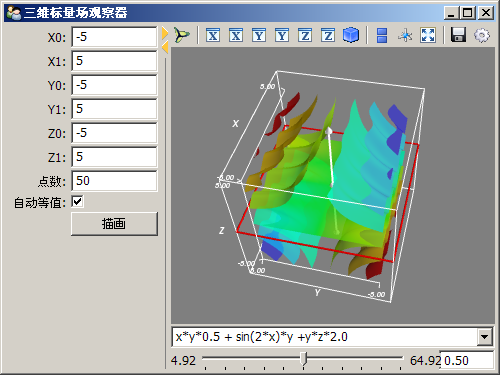Click the first X axis view icon

coord(213,35)
